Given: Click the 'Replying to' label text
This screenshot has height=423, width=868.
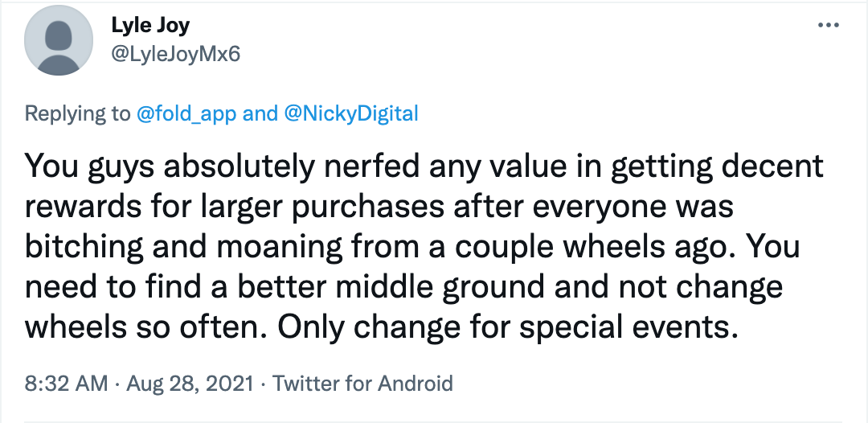Looking at the screenshot, I should [x=77, y=113].
